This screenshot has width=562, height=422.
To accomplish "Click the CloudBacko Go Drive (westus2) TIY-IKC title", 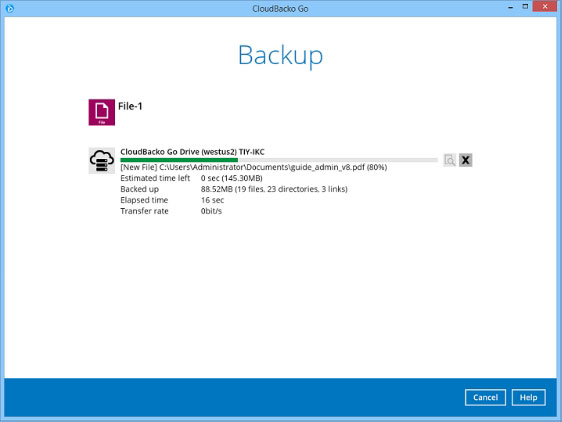I will (x=192, y=152).
